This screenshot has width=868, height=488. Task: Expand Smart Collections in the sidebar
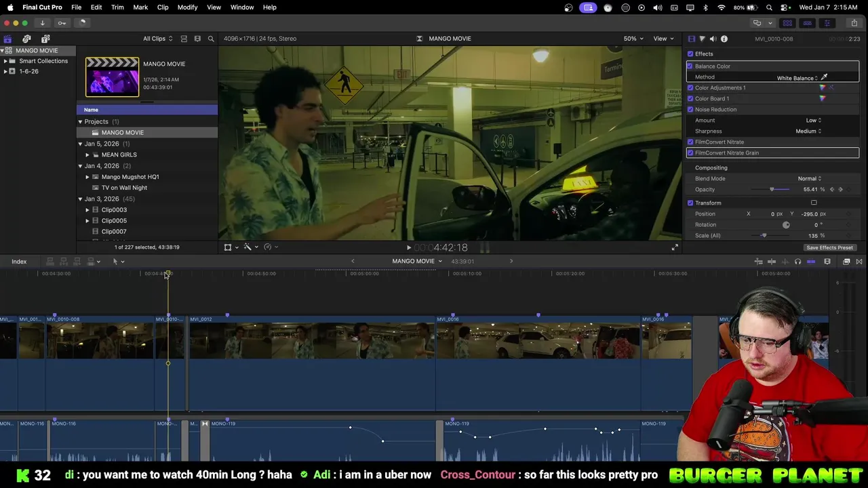click(x=5, y=61)
